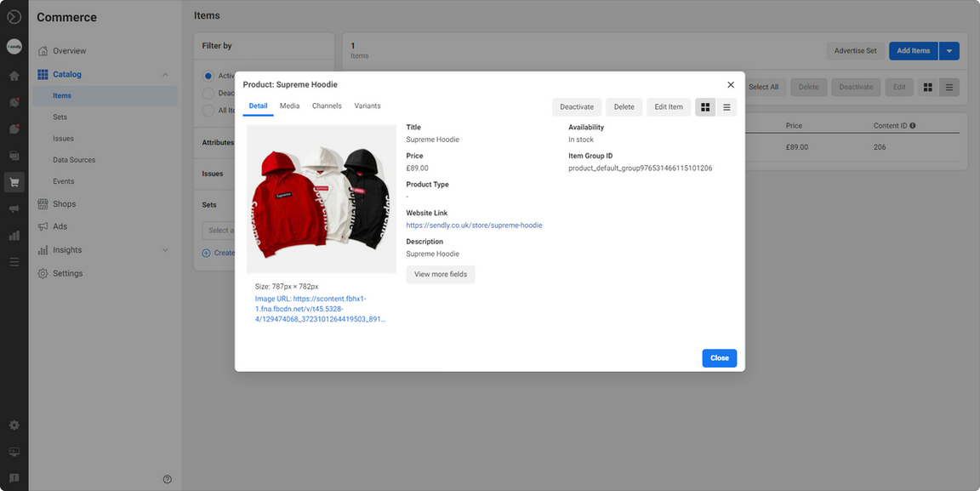
Task: Click the Sets select input field
Action: tap(219, 230)
